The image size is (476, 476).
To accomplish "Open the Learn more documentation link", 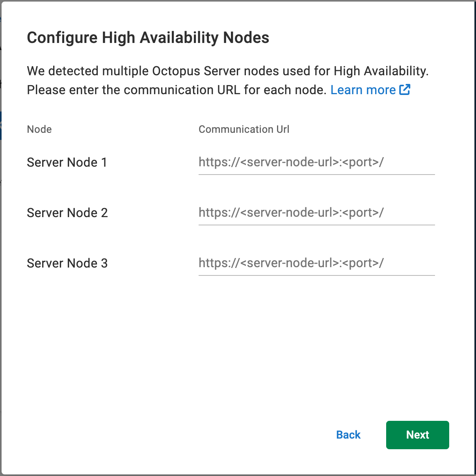I will 363,90.
